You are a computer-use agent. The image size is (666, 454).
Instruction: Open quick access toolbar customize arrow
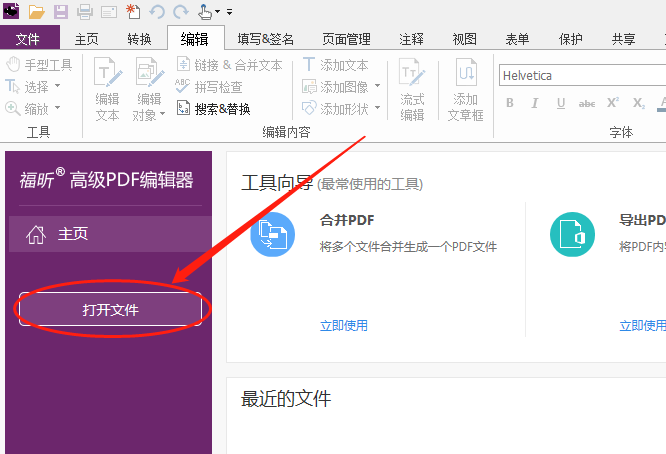(x=229, y=12)
